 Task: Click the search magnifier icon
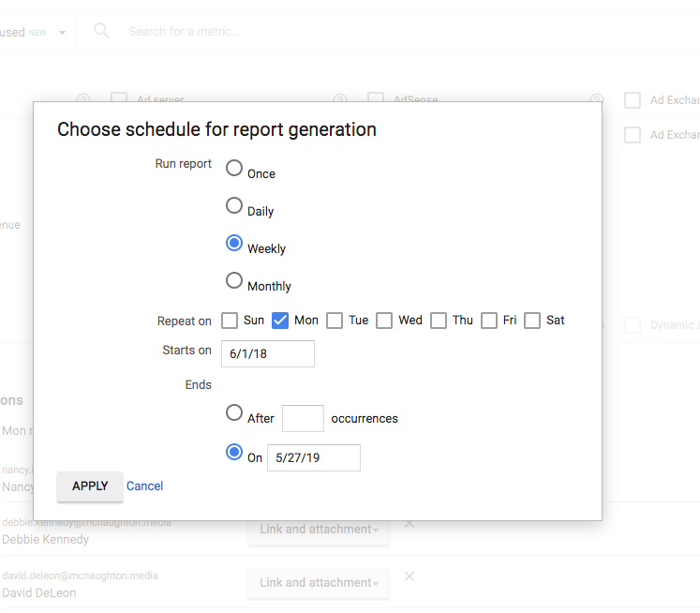(x=102, y=31)
